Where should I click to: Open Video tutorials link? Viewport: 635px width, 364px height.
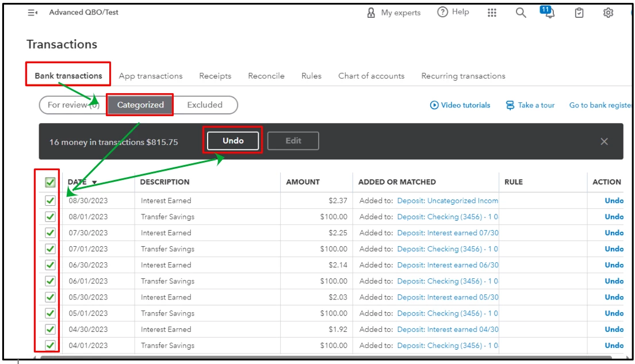pos(460,105)
